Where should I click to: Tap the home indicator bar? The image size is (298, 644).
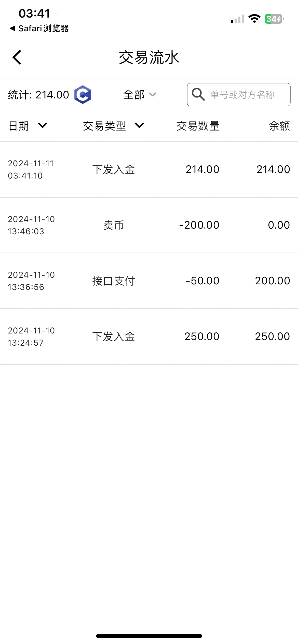click(149, 636)
